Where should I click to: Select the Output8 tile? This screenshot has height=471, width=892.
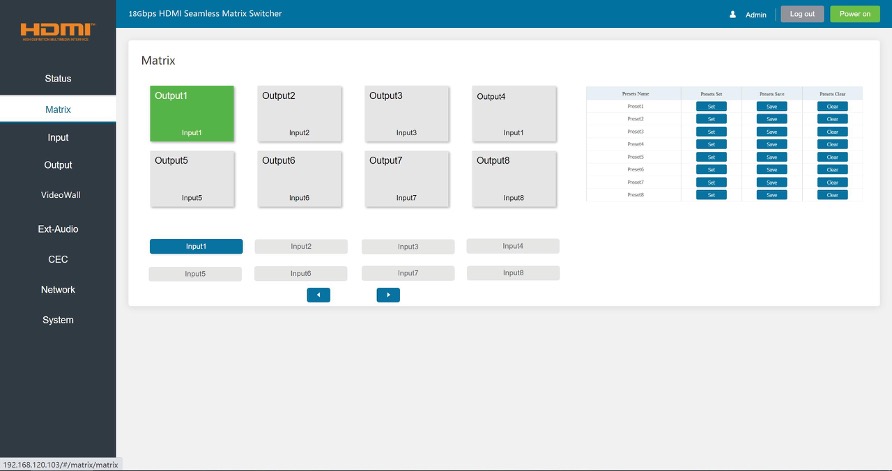[514, 179]
